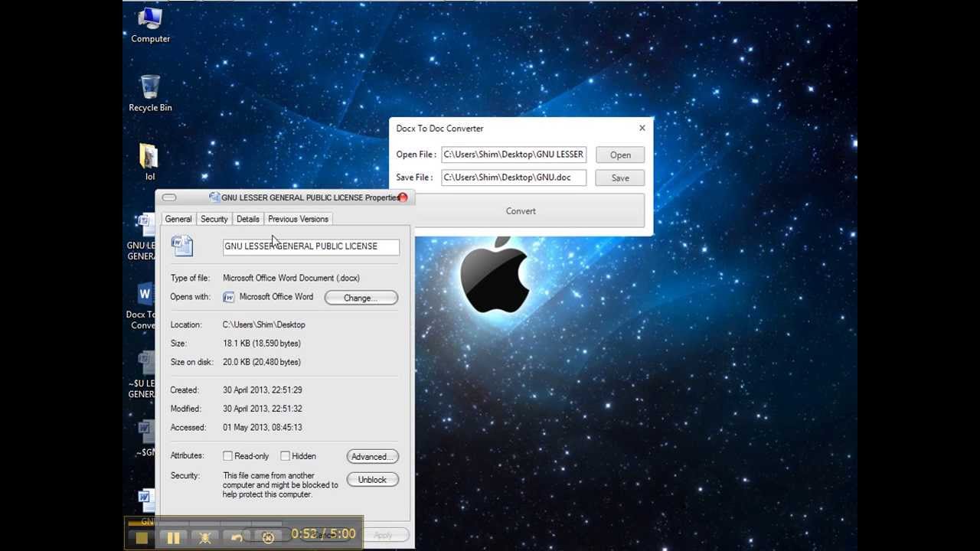Switch to the General tab
980x551 pixels.
tap(178, 219)
